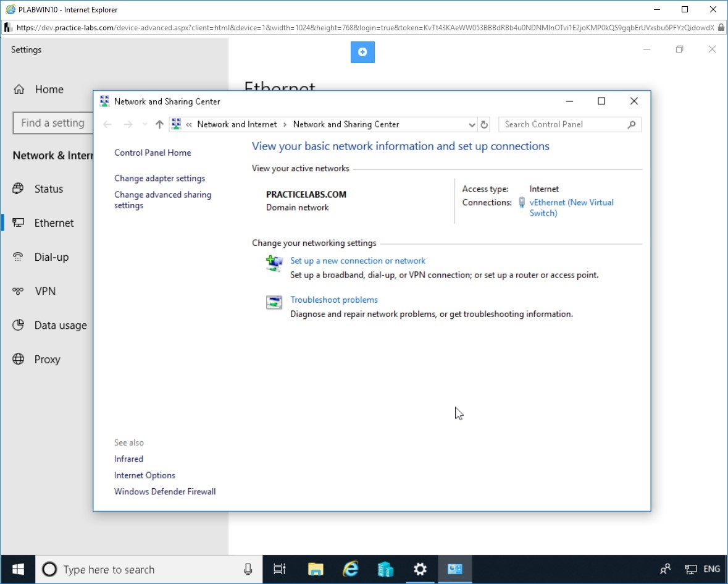The image size is (728, 584).
Task: Close the Network and Sharing Center window
Action: pos(634,101)
